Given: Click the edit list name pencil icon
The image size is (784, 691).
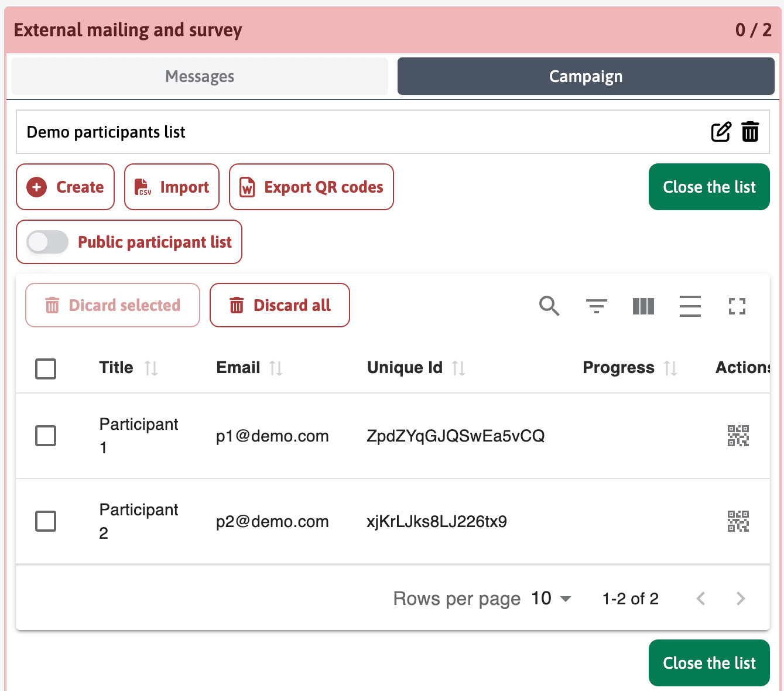Looking at the screenshot, I should pos(721,132).
